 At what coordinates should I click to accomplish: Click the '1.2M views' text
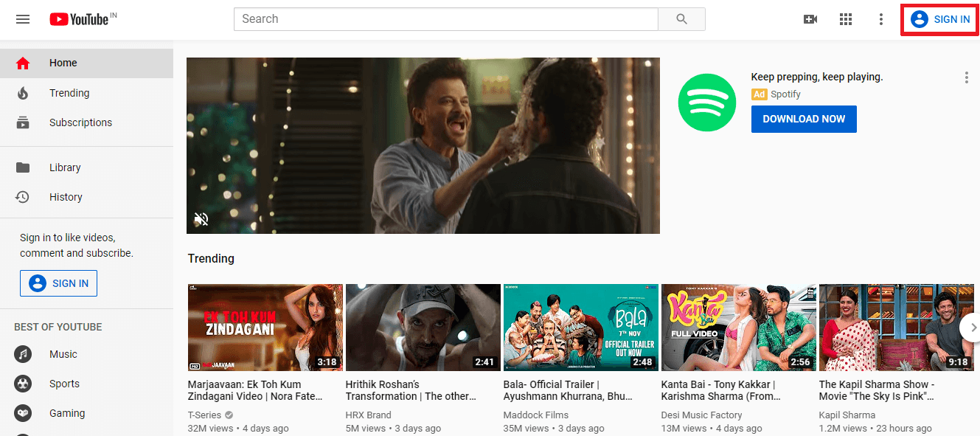844,428
